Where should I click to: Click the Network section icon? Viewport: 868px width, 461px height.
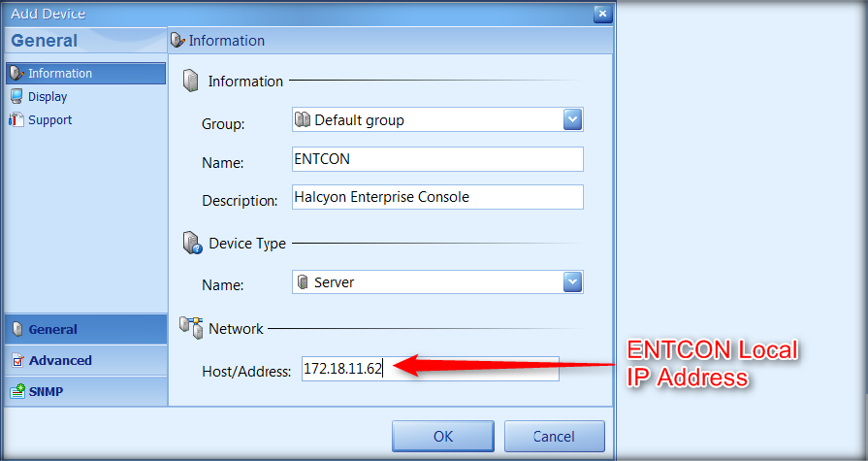pos(192,329)
